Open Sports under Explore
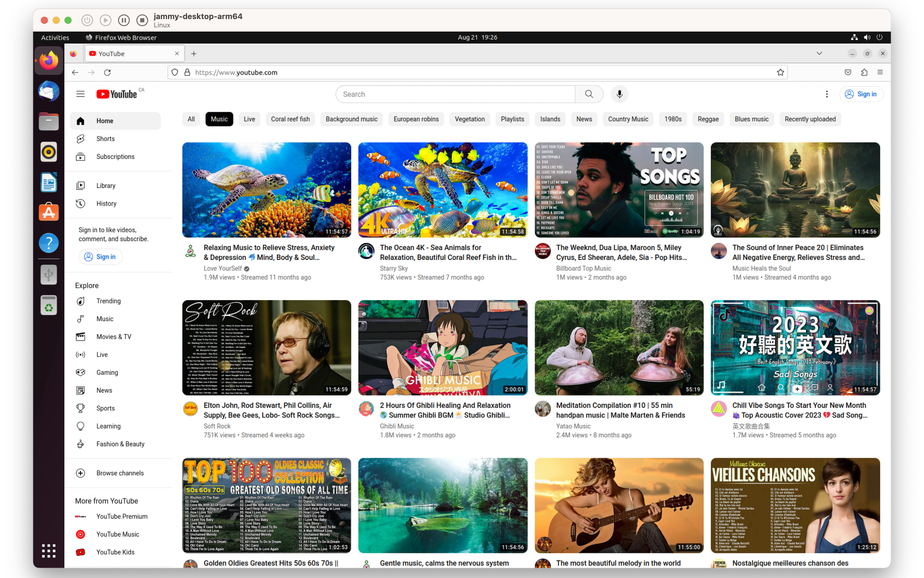Viewport: 924px width, 578px height. click(115, 408)
